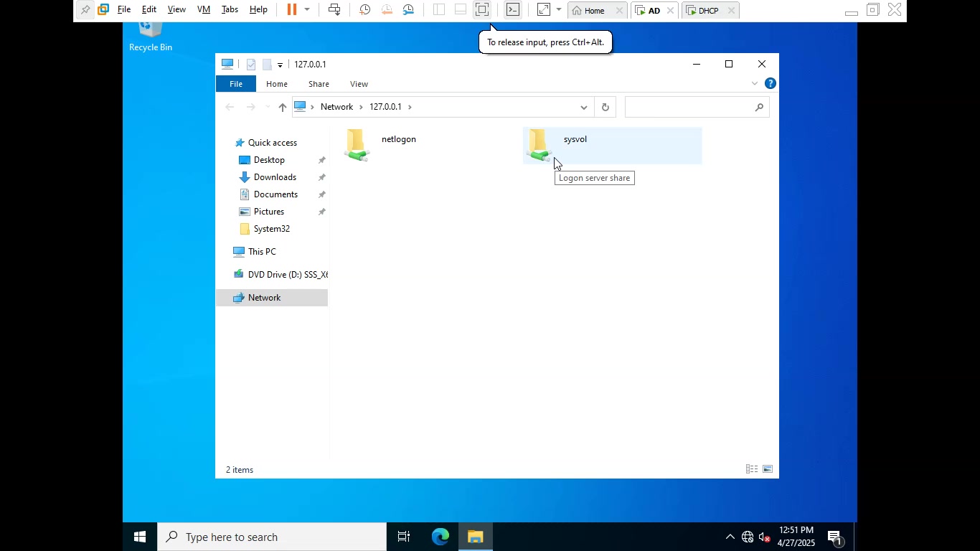This screenshot has width=980, height=551.
Task: Click New folder in the Quick Access Toolbar
Action: point(266,65)
